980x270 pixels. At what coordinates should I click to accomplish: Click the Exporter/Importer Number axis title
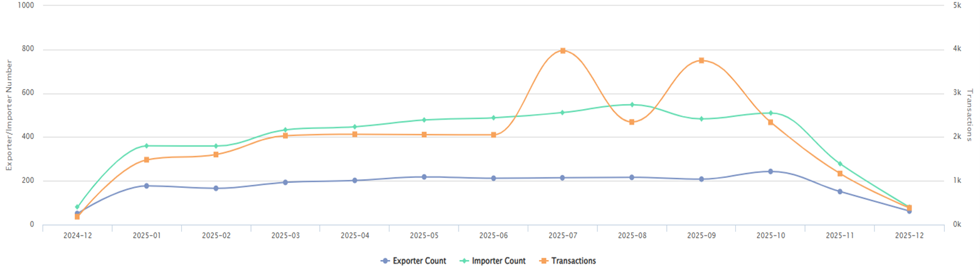point(9,115)
